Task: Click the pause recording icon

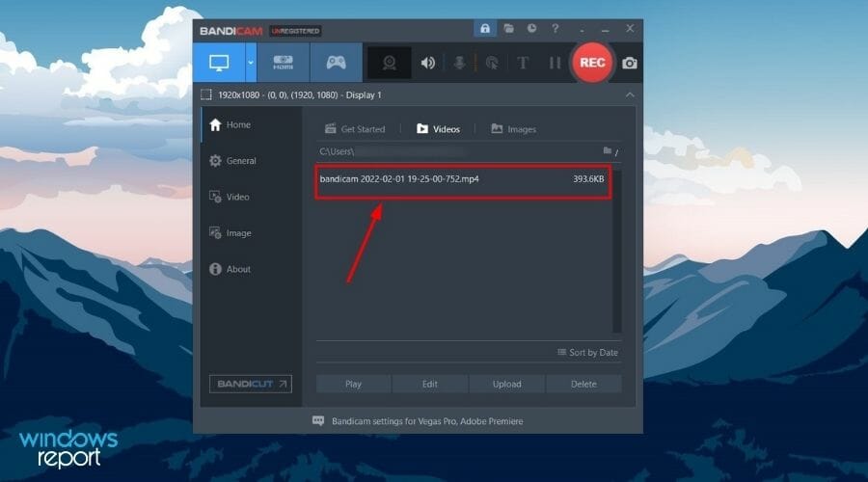Action: [555, 63]
